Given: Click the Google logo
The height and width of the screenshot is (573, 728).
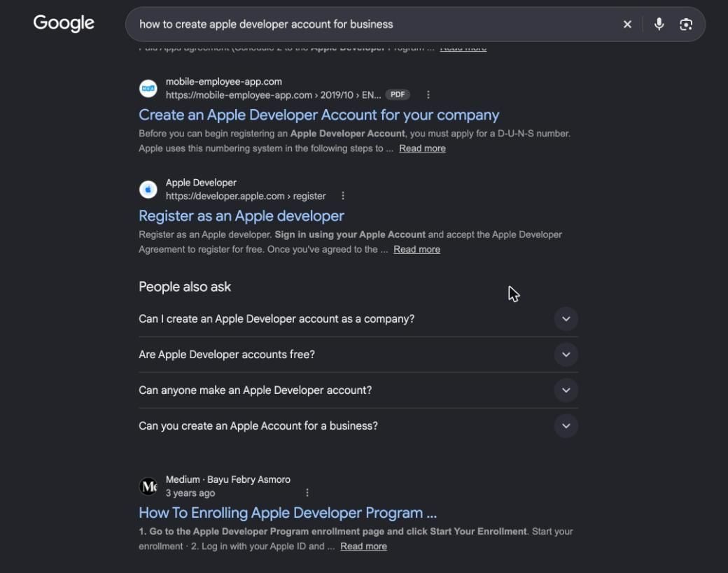Looking at the screenshot, I should click(64, 23).
